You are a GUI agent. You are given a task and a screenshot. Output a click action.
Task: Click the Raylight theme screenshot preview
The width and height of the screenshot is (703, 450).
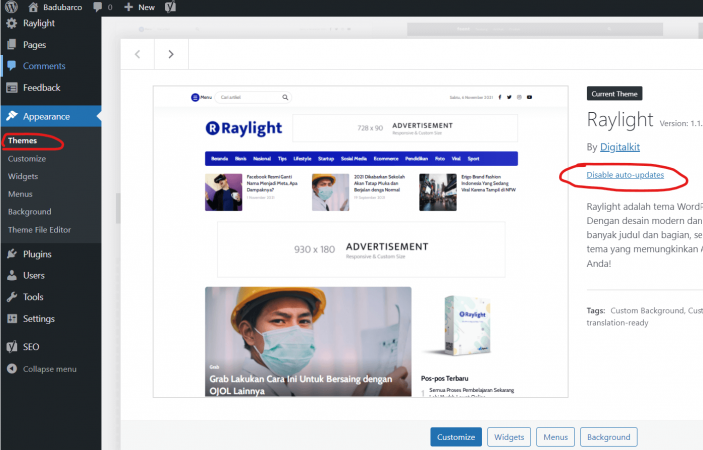coord(360,242)
